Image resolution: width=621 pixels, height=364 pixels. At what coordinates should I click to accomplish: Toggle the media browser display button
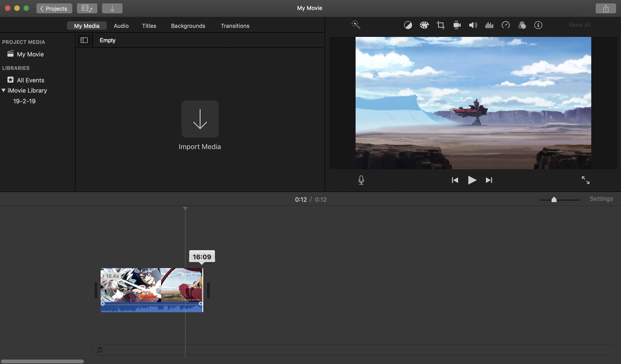[87, 8]
